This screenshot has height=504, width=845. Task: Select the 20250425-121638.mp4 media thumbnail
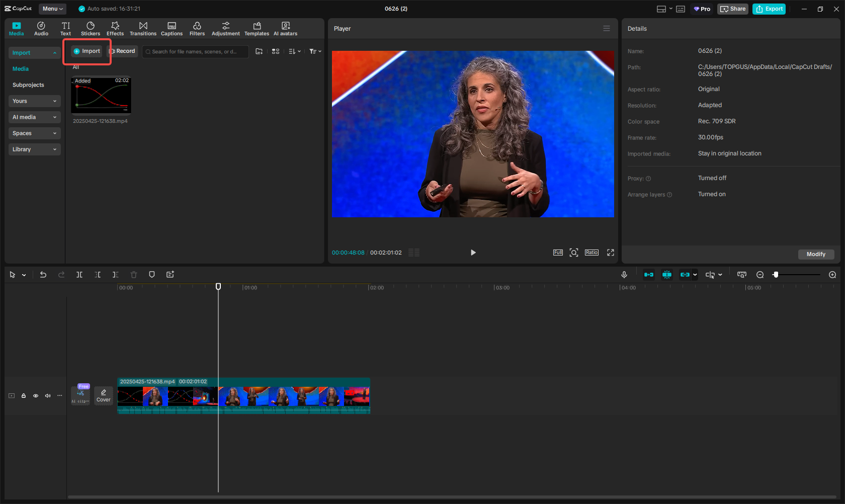(x=101, y=96)
